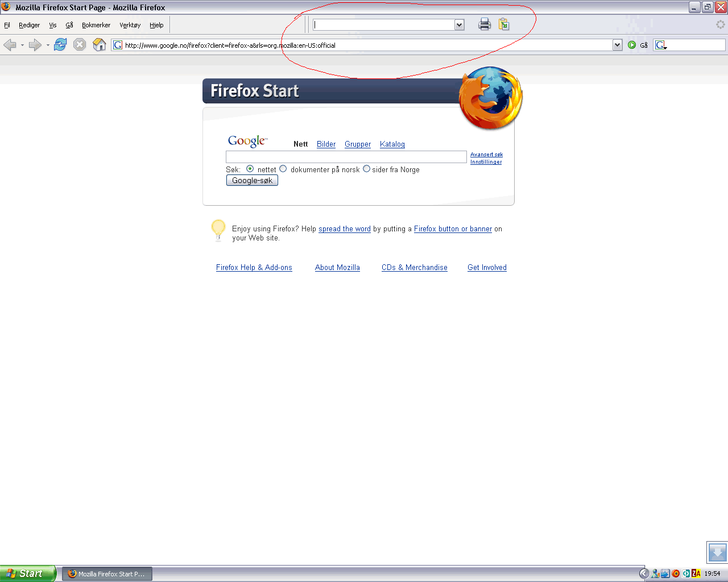Open the Rediger menu
The height and width of the screenshot is (582, 728).
[29, 25]
